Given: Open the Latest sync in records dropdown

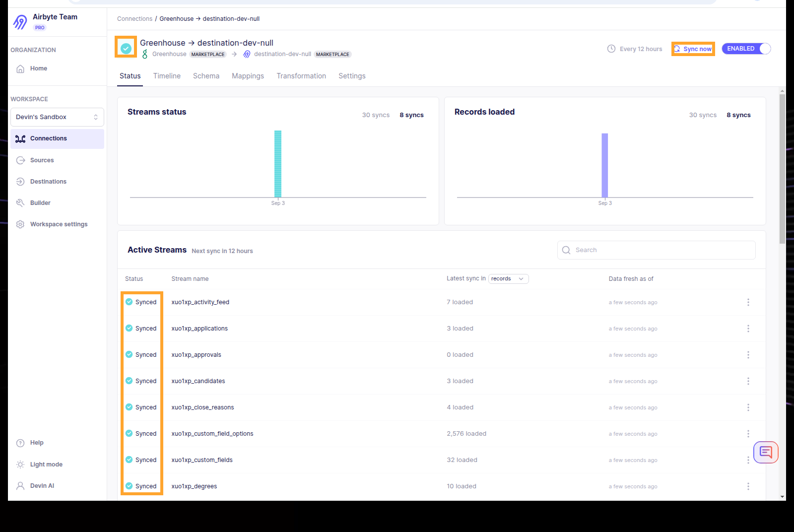Looking at the screenshot, I should (x=509, y=279).
